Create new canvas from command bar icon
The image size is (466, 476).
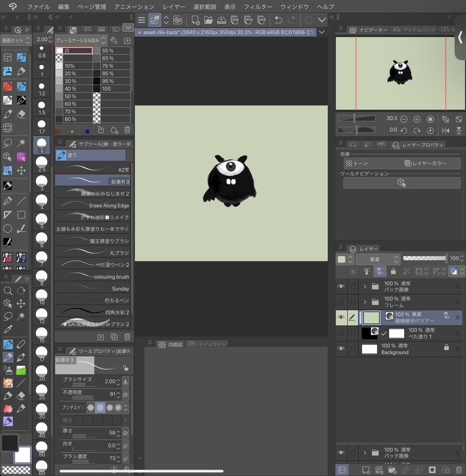point(195,20)
